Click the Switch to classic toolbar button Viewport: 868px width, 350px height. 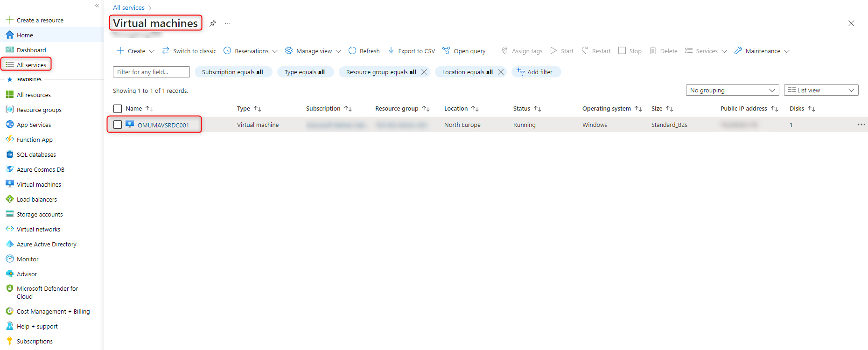[x=189, y=51]
